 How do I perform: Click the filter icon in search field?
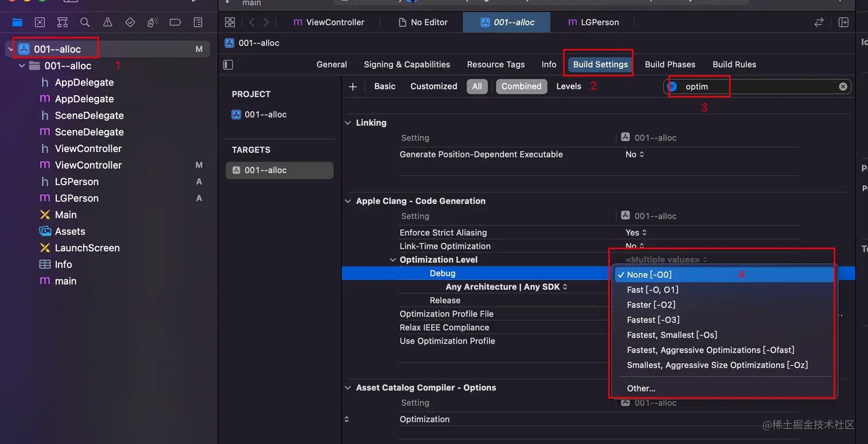673,87
